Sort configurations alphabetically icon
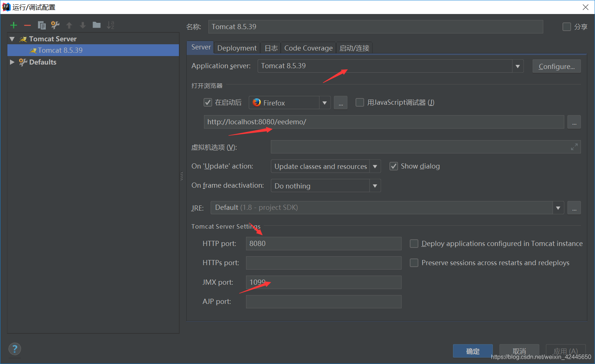This screenshot has width=595, height=364. [x=110, y=25]
